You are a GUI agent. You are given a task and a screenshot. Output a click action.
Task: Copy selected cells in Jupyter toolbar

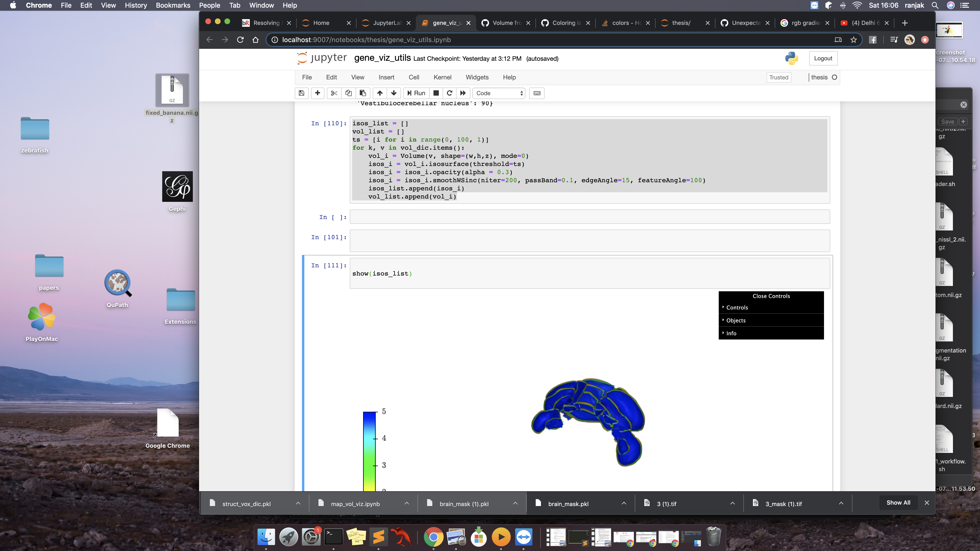(x=348, y=93)
